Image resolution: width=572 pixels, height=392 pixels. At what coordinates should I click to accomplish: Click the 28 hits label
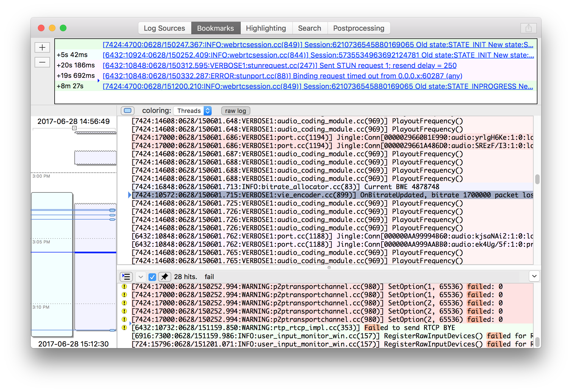point(186,277)
